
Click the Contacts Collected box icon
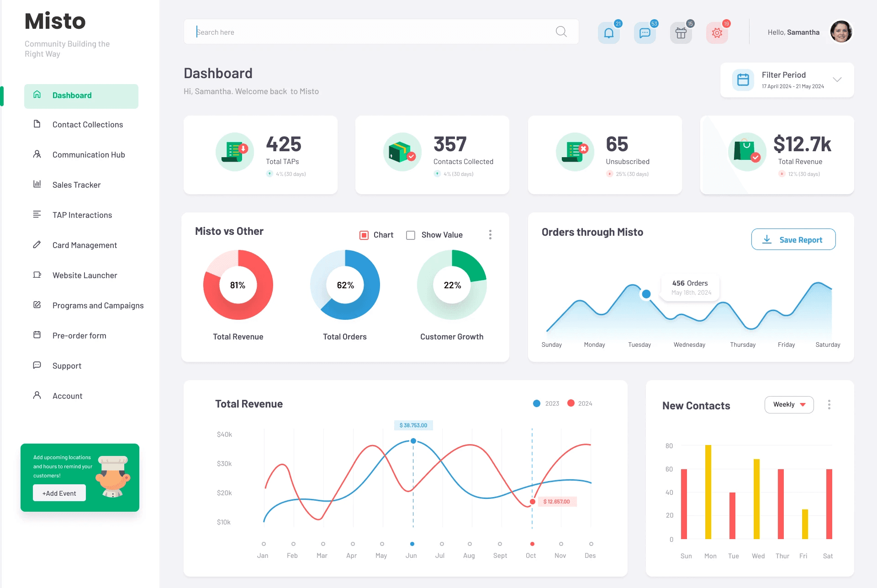click(402, 152)
